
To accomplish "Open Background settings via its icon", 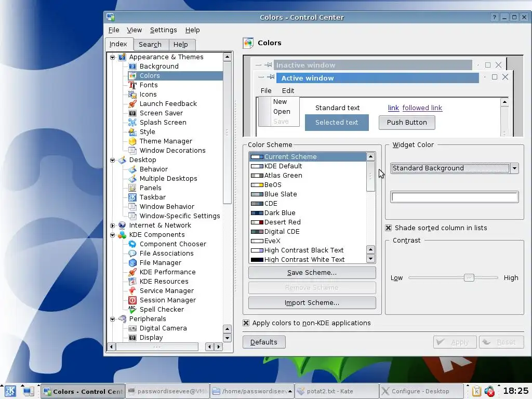I will (x=132, y=66).
